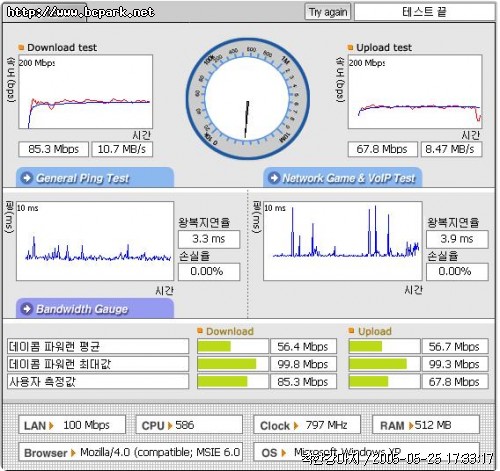Open the Bandwidth Gauge tab

point(95,309)
